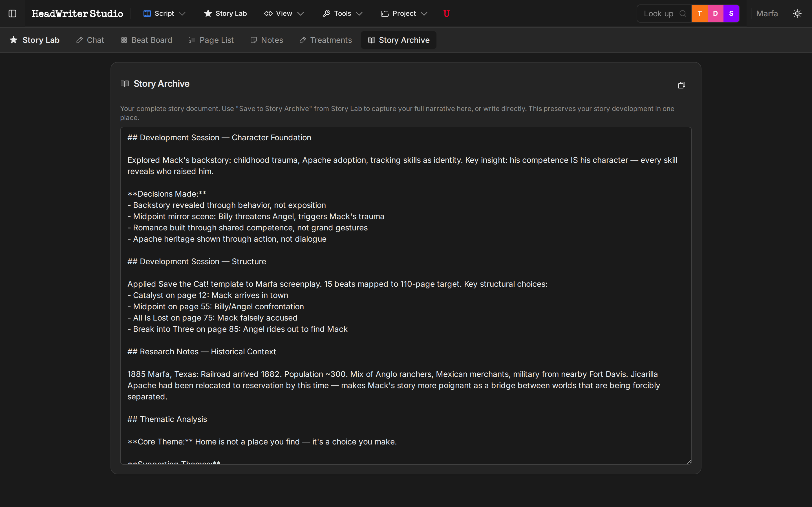
Task: Click the Look up search field
Action: point(664,14)
